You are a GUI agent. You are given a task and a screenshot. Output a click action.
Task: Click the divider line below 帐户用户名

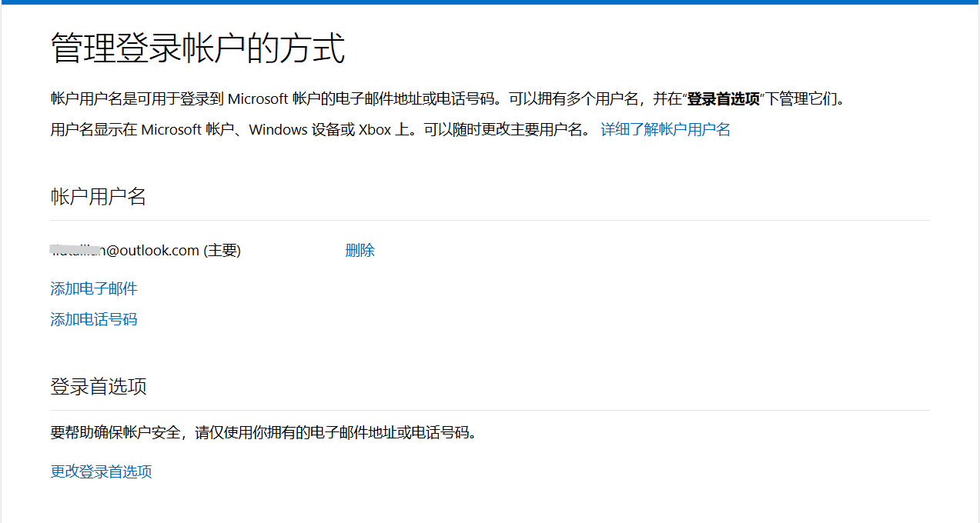point(490,221)
